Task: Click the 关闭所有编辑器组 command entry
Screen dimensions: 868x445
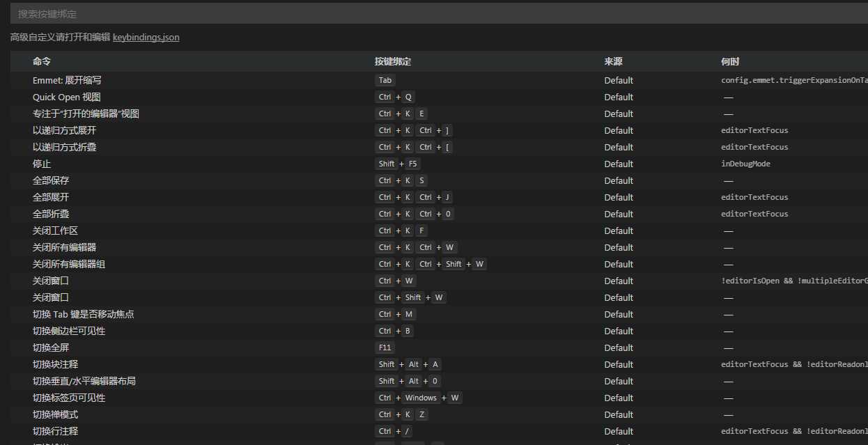Action: [69, 264]
